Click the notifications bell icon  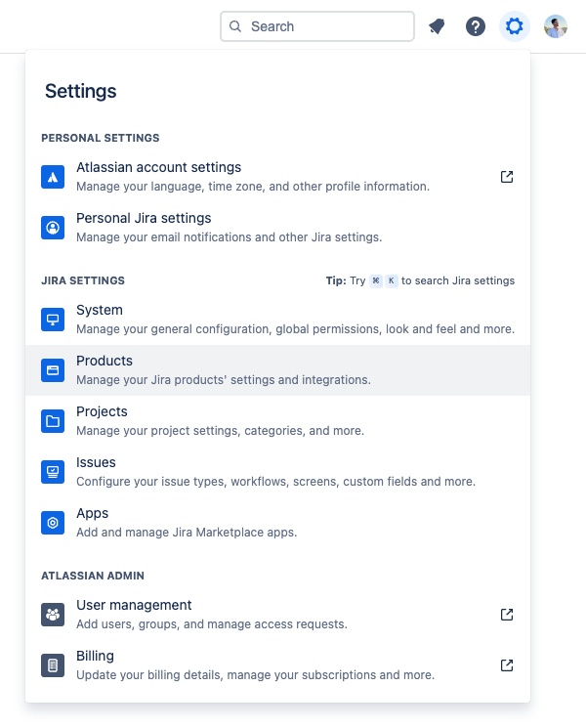click(437, 26)
